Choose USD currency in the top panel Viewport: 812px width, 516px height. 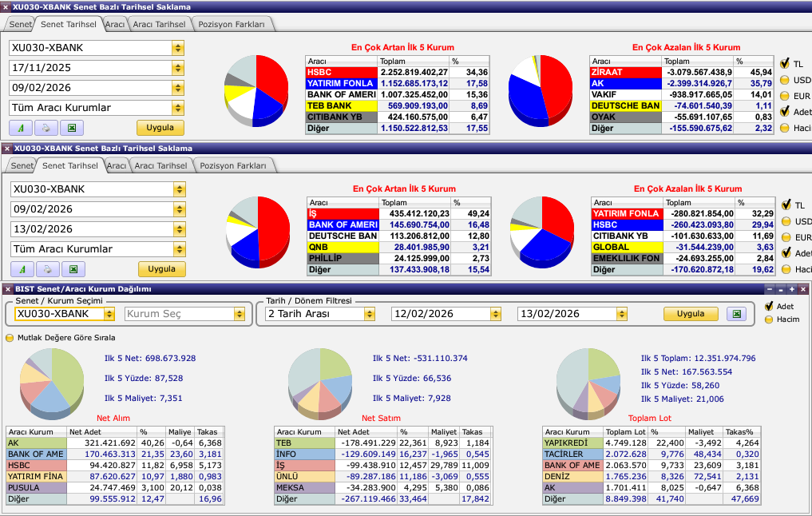click(x=785, y=80)
